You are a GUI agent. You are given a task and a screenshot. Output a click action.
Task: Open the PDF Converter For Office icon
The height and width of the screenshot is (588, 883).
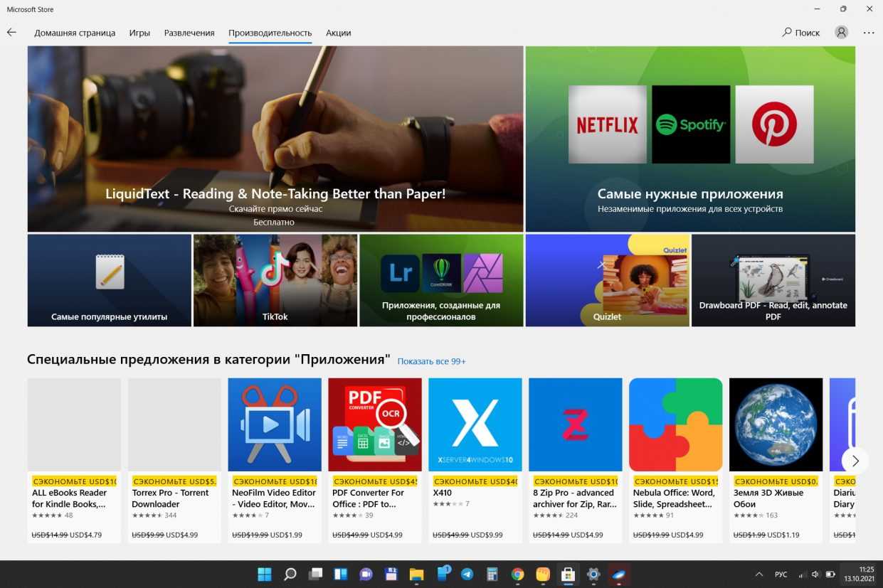tap(375, 424)
